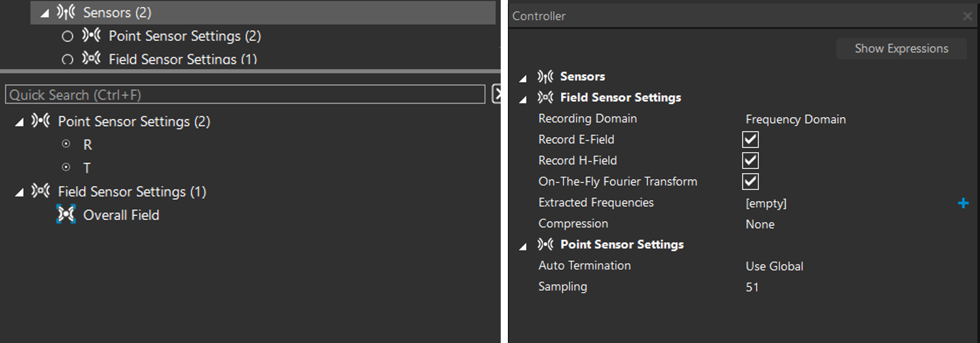Click the Field Sensor Settings icon in the Controller panel
Screen dimensions: 980x343
pos(546,98)
